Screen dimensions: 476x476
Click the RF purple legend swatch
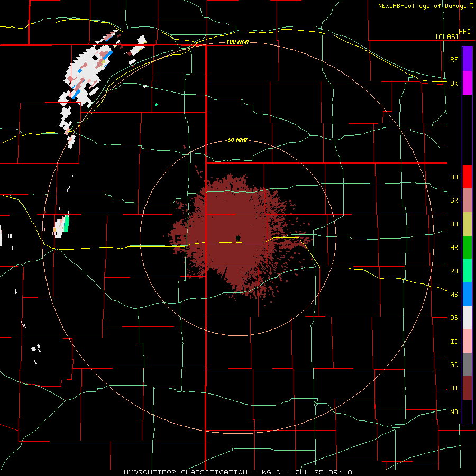[x=467, y=59]
